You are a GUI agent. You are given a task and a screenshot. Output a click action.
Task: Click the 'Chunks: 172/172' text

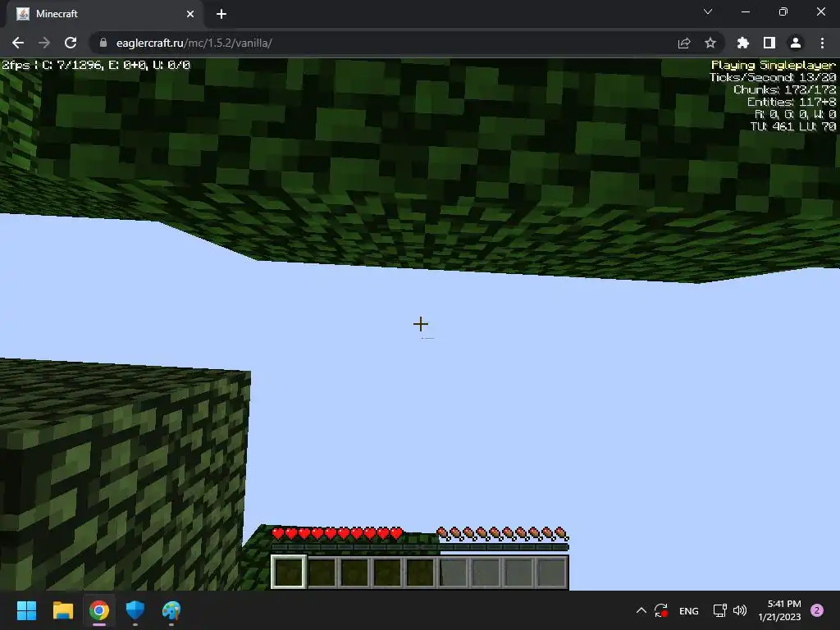pyautogui.click(x=784, y=89)
